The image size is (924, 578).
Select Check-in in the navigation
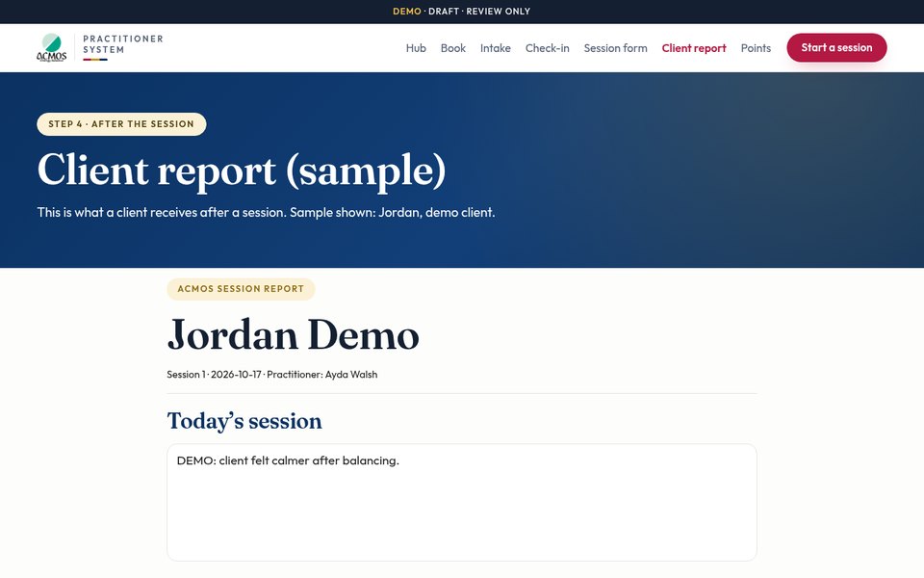click(547, 48)
